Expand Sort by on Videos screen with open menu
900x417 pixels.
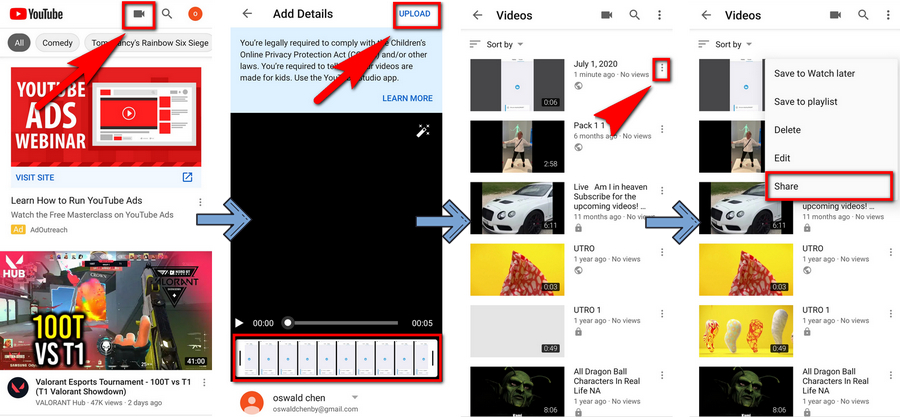(x=725, y=44)
